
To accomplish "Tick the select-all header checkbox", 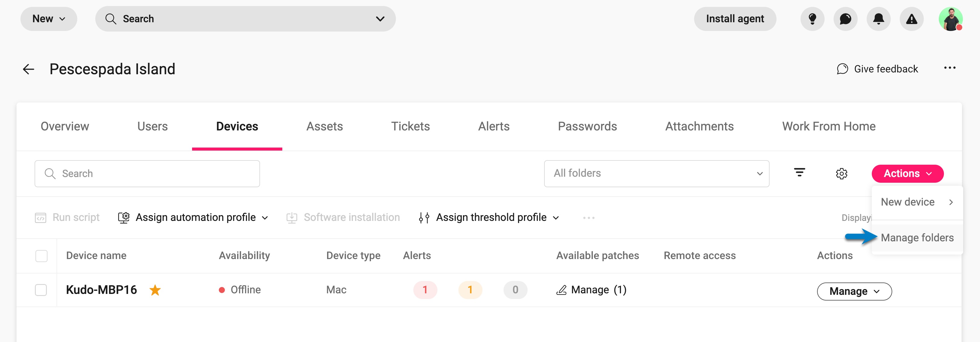I will click(x=41, y=256).
